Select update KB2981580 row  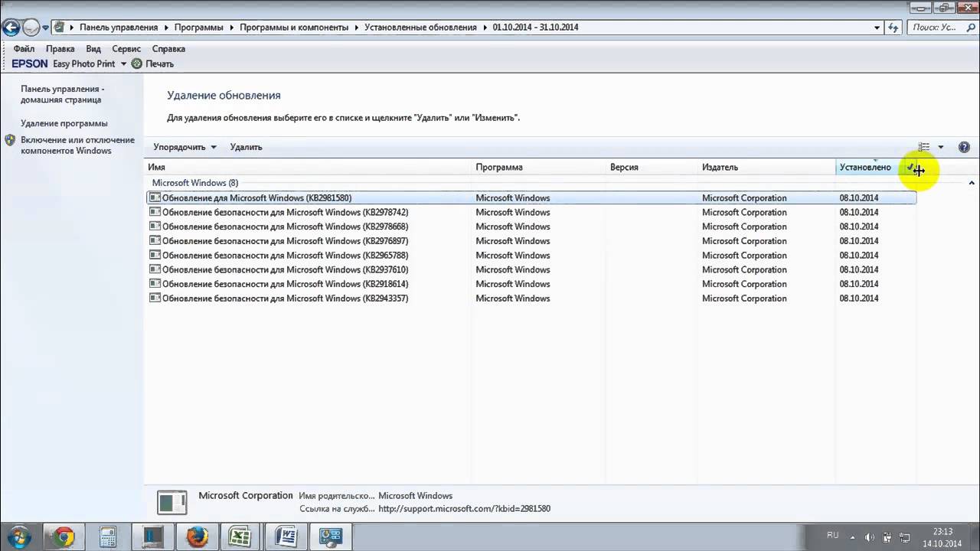(531, 197)
